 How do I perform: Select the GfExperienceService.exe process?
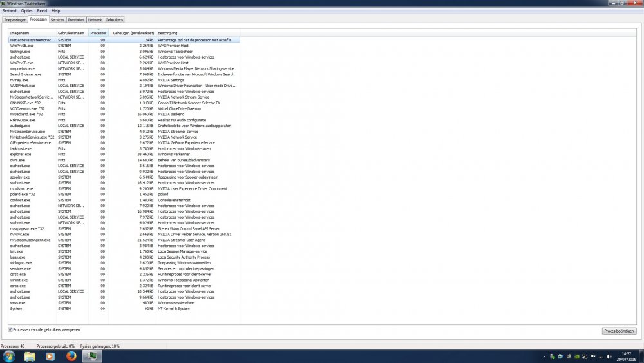point(124,143)
